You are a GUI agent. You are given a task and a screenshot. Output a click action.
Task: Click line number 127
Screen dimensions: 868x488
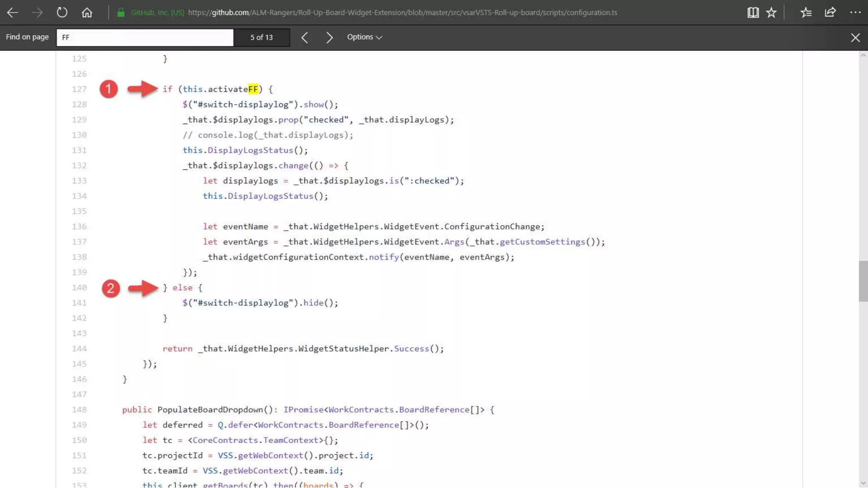pyautogui.click(x=79, y=89)
